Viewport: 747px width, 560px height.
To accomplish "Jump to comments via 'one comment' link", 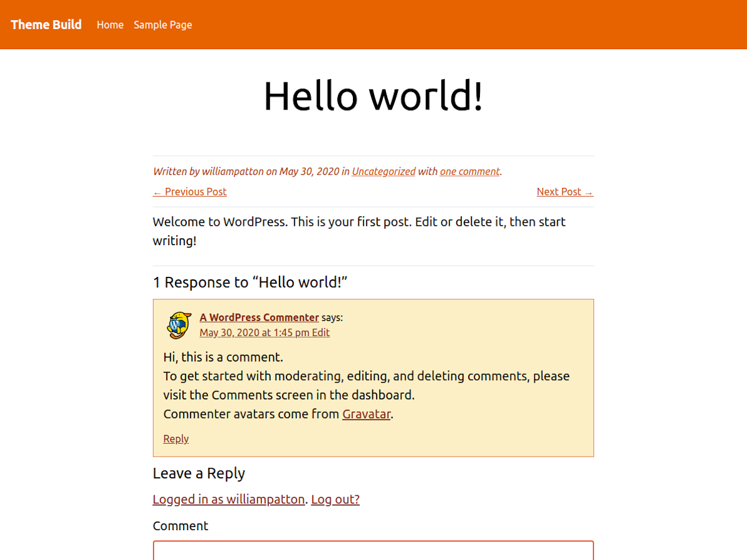I will [469, 172].
